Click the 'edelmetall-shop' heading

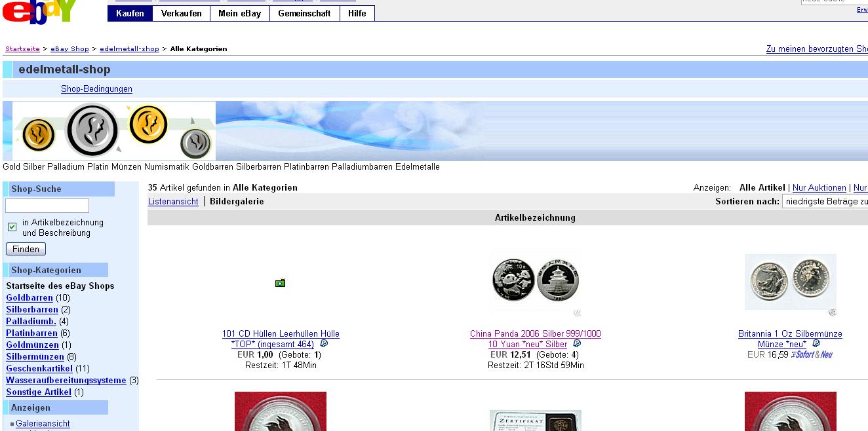pos(64,69)
